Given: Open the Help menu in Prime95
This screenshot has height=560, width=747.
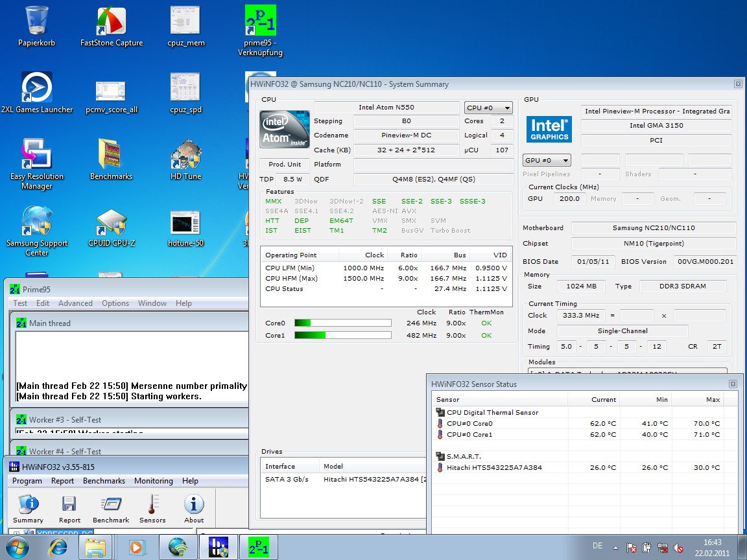Looking at the screenshot, I should 184,303.
